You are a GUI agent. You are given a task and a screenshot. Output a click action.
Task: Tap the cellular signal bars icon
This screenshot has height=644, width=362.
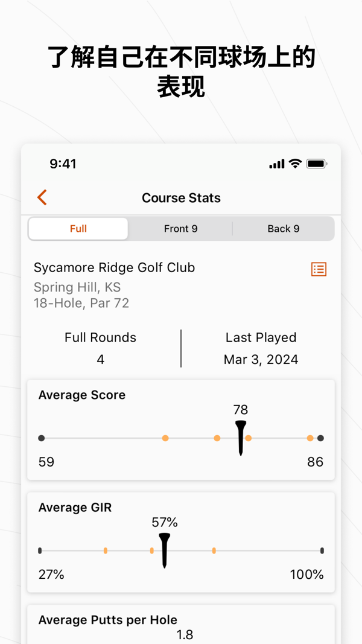pyautogui.click(x=276, y=164)
